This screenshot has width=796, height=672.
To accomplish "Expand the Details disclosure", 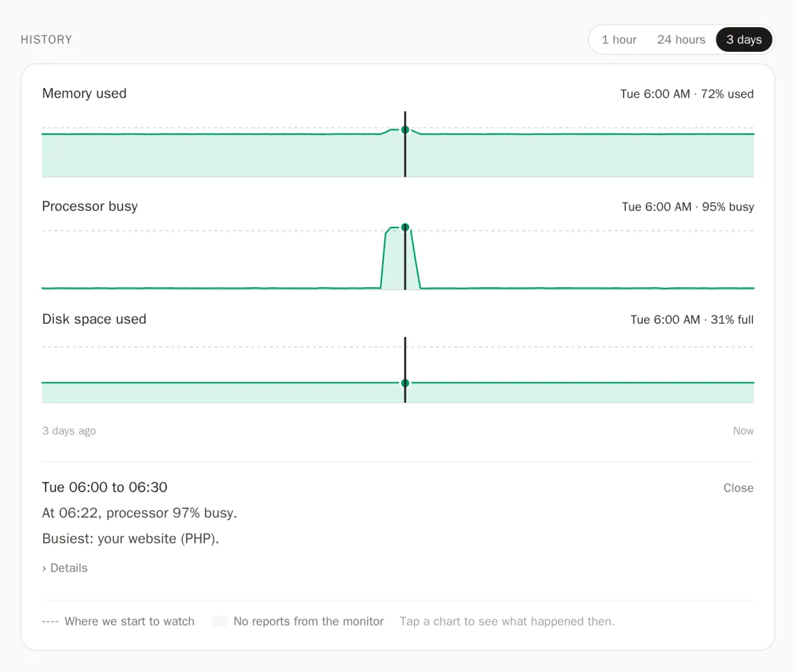I will click(65, 568).
